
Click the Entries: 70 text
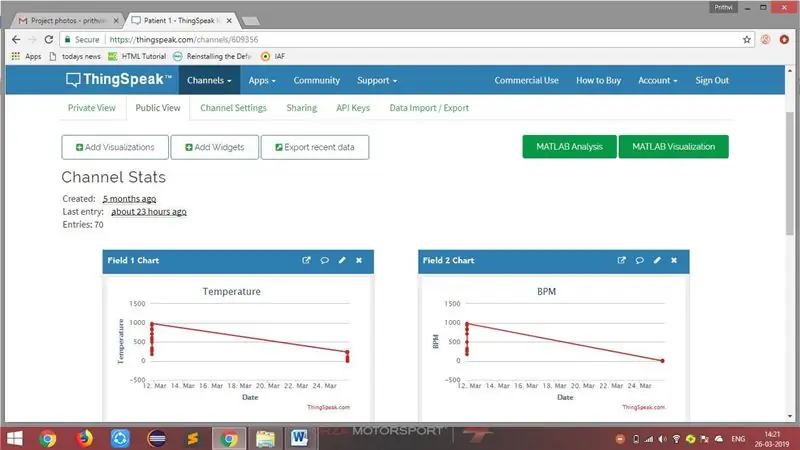[83, 224]
